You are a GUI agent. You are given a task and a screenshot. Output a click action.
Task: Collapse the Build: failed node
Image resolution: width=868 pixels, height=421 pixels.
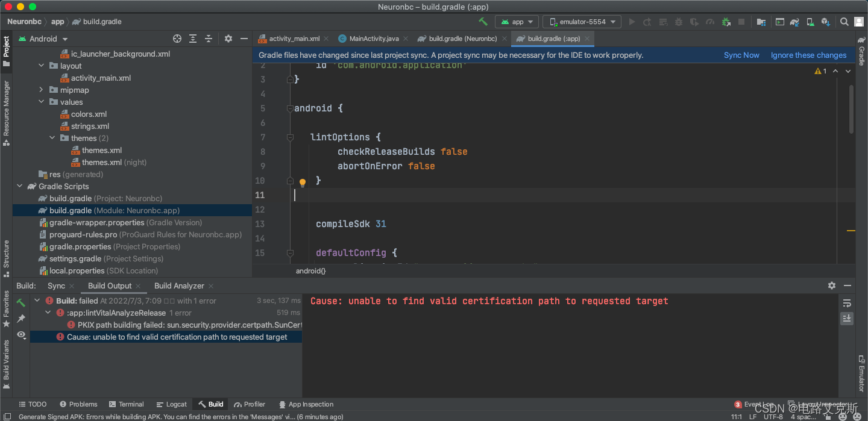point(37,301)
